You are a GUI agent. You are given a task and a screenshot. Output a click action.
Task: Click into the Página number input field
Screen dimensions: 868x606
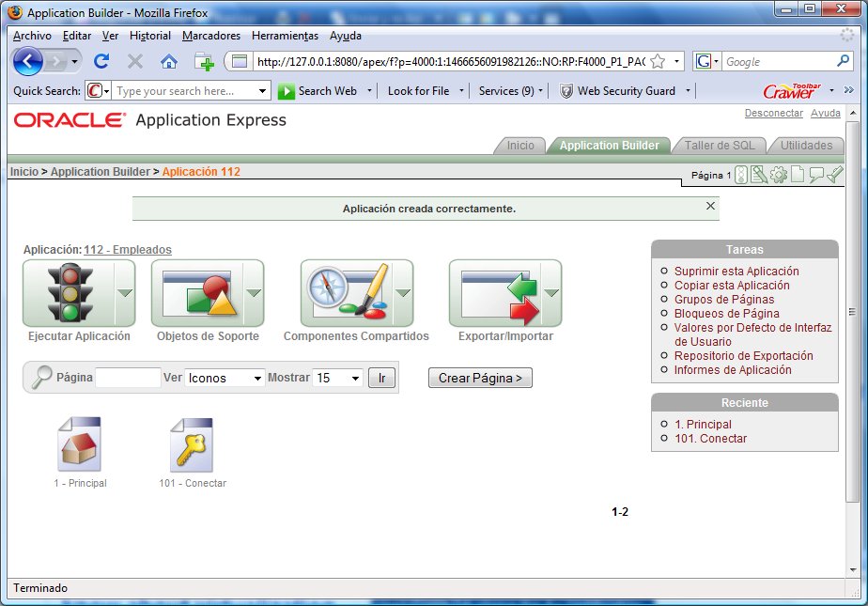point(128,378)
